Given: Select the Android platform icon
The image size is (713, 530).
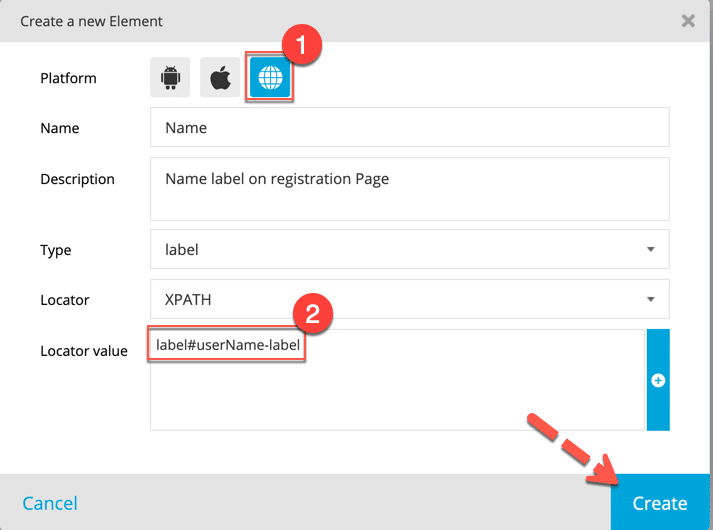Looking at the screenshot, I should [x=170, y=78].
